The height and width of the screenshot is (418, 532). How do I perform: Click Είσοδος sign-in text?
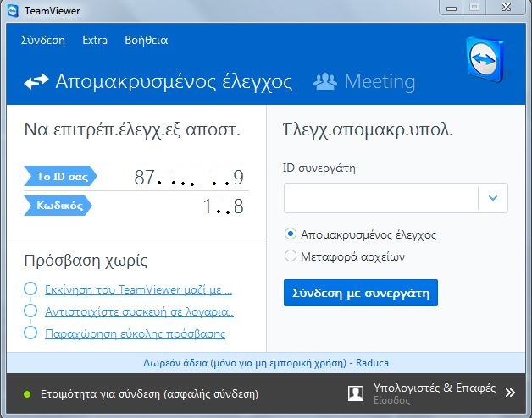click(x=392, y=400)
